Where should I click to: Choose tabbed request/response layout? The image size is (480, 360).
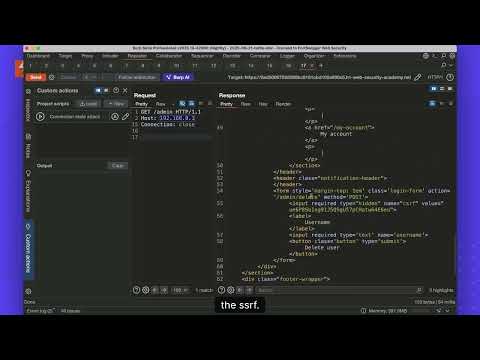click(x=450, y=89)
